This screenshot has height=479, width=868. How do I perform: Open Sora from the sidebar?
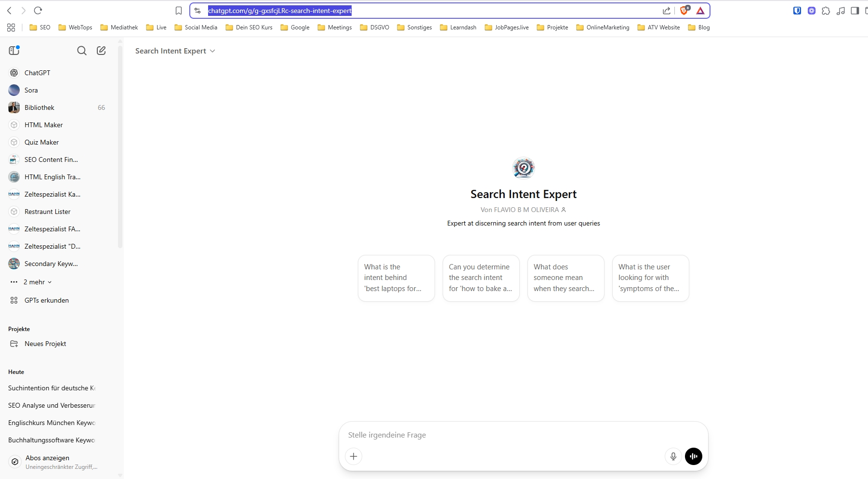[31, 90]
